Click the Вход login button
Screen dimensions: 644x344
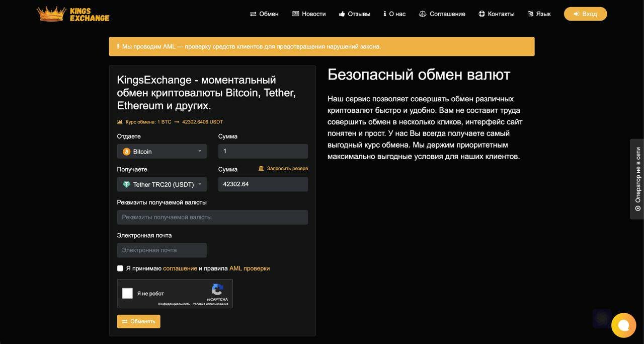point(585,14)
